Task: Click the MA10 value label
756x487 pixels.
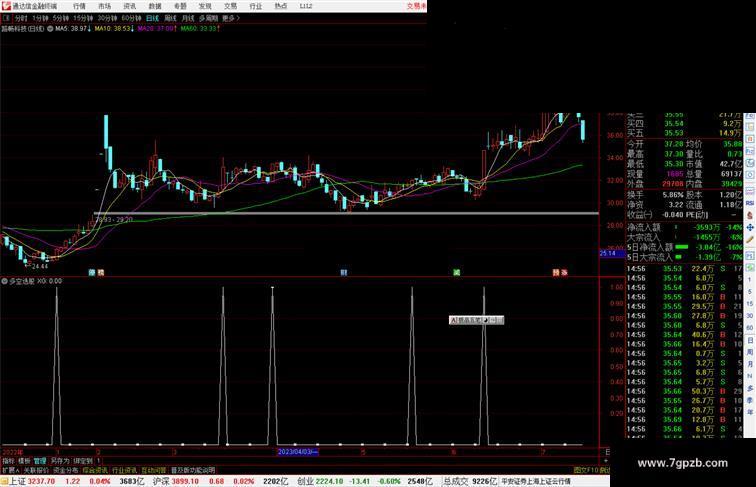Action: (114, 29)
